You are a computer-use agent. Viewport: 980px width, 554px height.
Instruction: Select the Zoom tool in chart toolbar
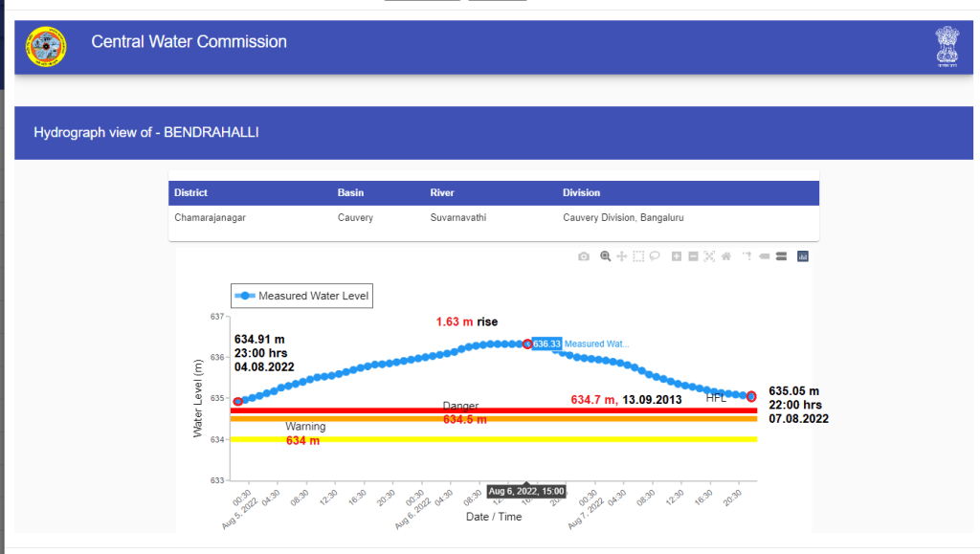(x=605, y=256)
